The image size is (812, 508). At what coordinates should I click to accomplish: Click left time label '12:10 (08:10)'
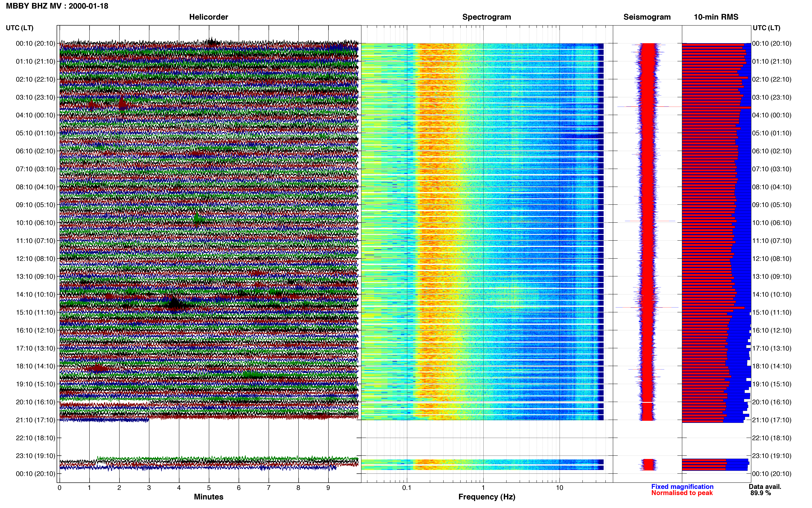[x=36, y=259]
